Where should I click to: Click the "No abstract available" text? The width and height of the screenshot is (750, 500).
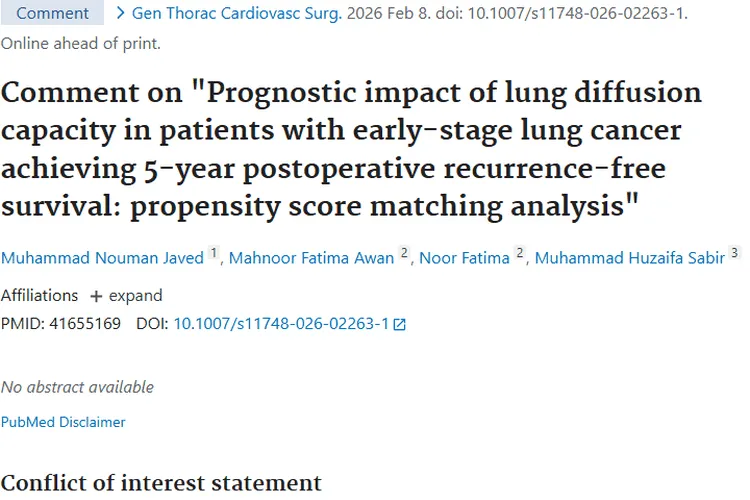click(77, 387)
